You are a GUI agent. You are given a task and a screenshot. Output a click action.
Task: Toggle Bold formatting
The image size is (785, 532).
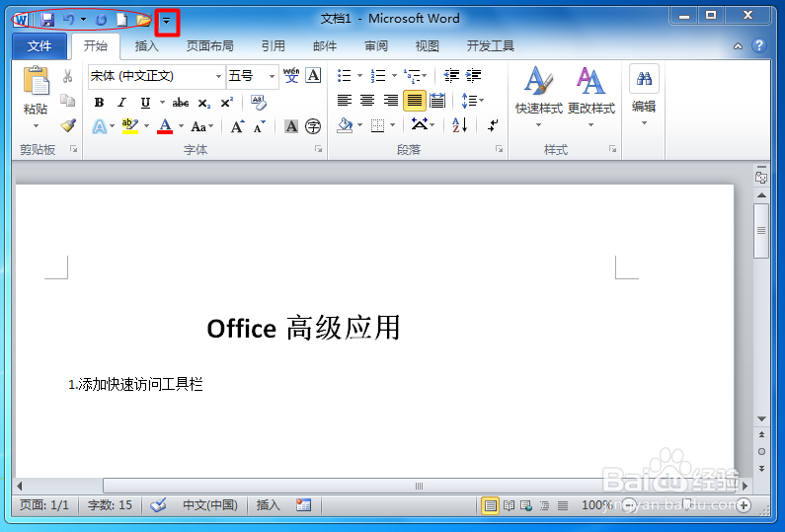(x=99, y=103)
